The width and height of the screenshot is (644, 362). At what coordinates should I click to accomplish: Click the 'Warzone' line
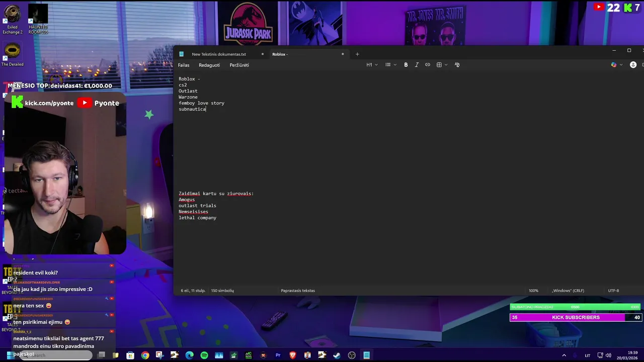188,97
